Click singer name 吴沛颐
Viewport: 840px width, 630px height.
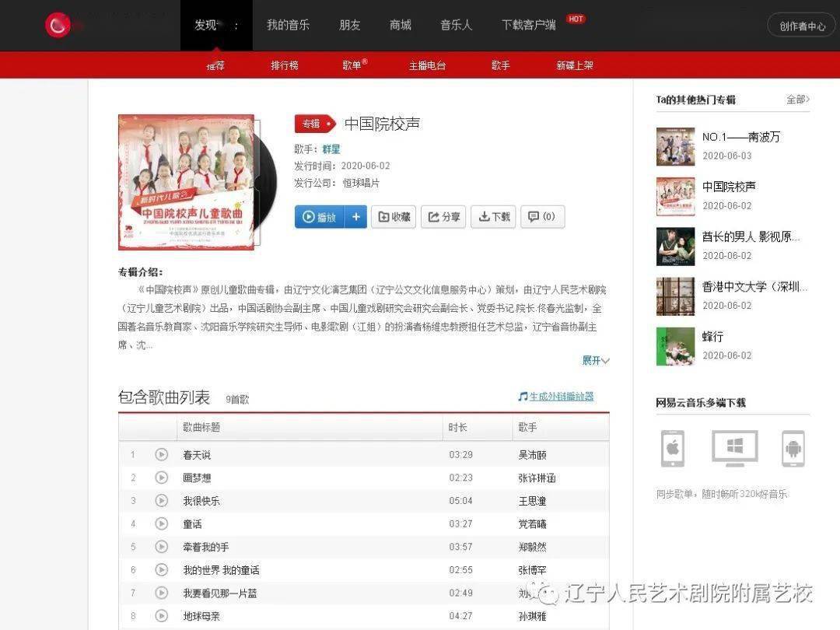[x=532, y=455]
